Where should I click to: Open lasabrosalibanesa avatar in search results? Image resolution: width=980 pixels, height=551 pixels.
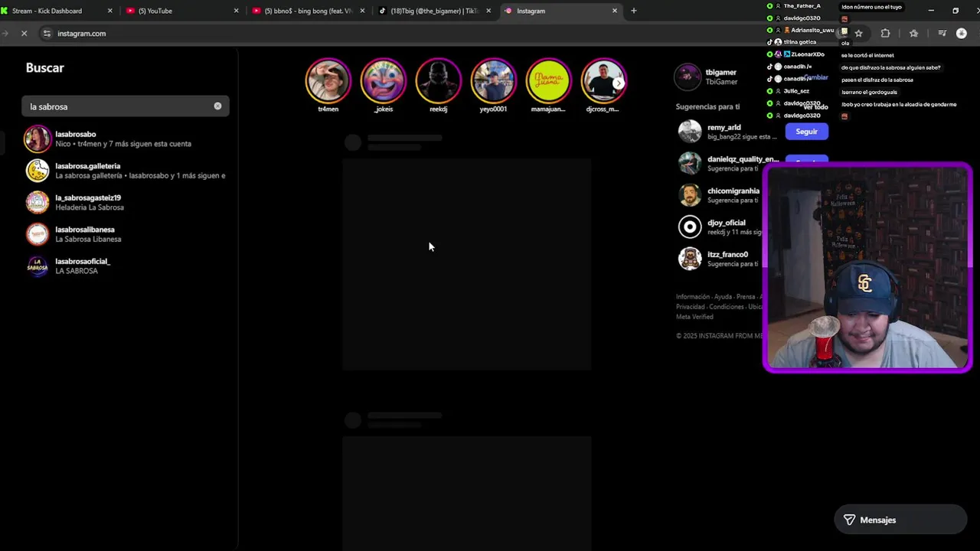(38, 233)
